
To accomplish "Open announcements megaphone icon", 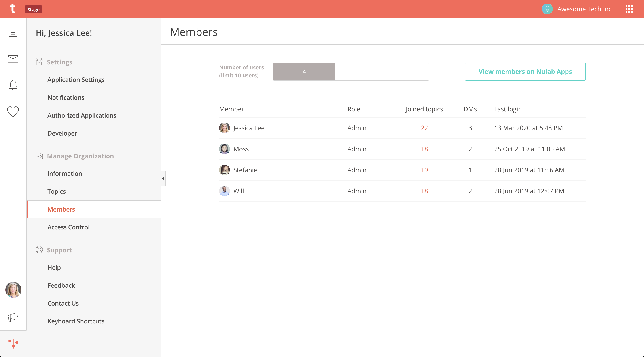I will pos(13,317).
